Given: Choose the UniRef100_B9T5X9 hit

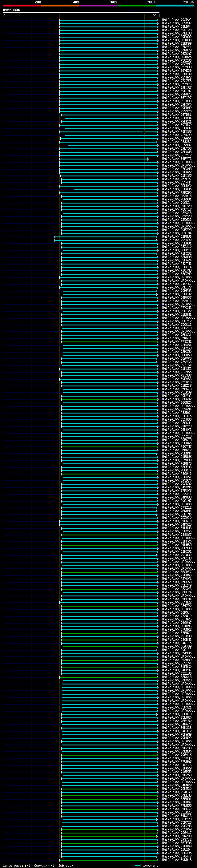Looking at the screenshot, I should pos(177,125).
